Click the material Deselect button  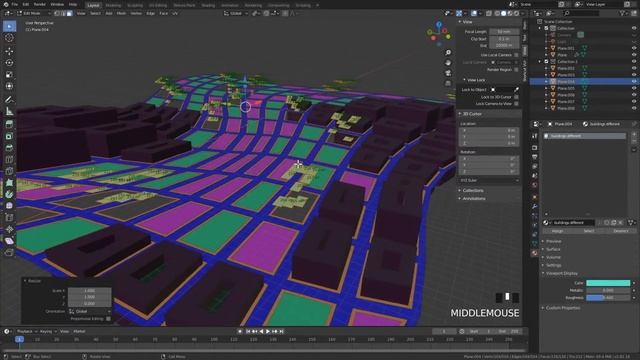pyautogui.click(x=621, y=231)
